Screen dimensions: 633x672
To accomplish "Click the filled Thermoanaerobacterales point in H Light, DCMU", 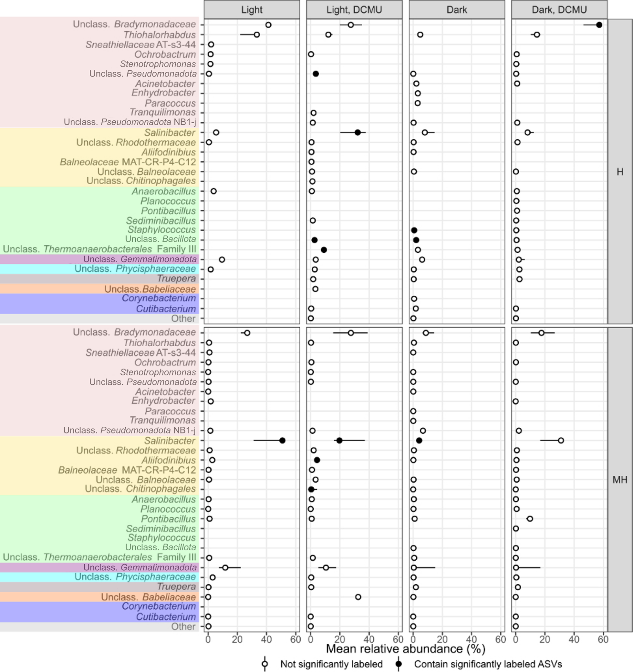I will tap(324, 250).
